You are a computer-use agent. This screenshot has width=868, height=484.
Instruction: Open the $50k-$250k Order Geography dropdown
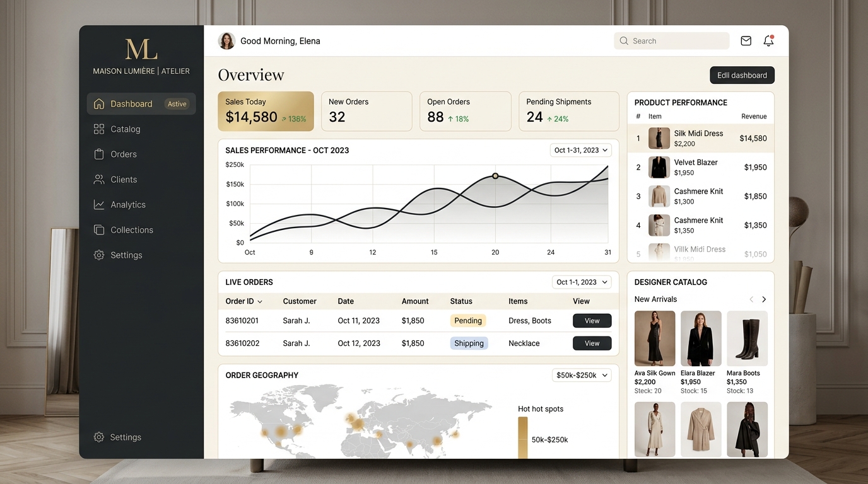582,375
